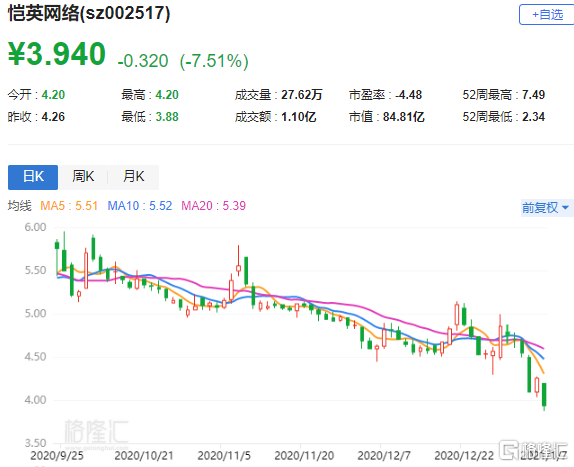This screenshot has width=574, height=467.
Task: Open the 前复权 adjustment dropdown
Action: tap(546, 208)
